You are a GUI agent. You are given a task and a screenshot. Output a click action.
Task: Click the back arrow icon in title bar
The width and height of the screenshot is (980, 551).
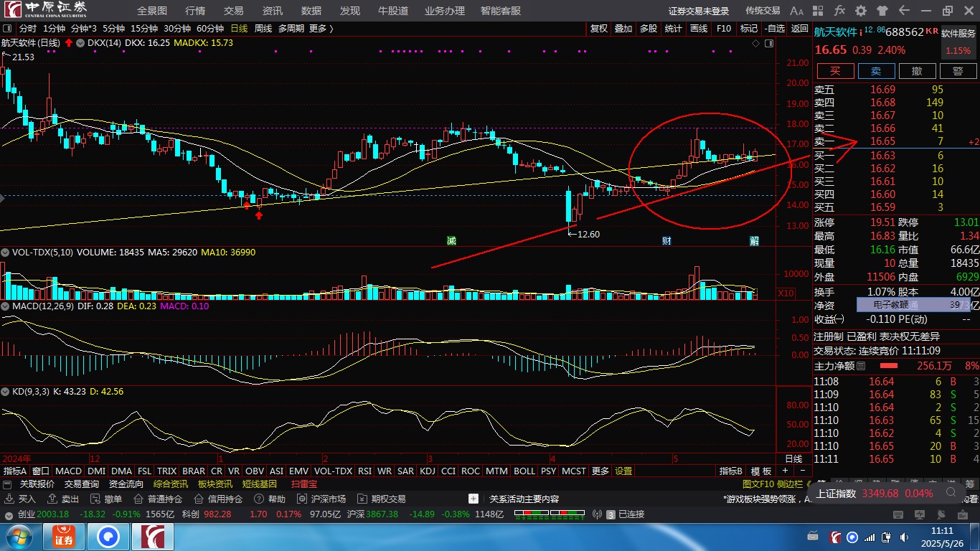tap(904, 11)
